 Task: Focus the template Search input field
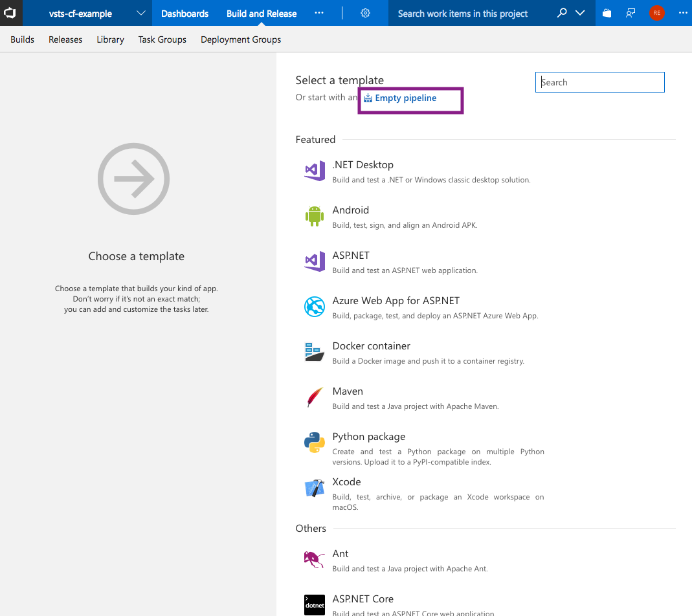600,82
